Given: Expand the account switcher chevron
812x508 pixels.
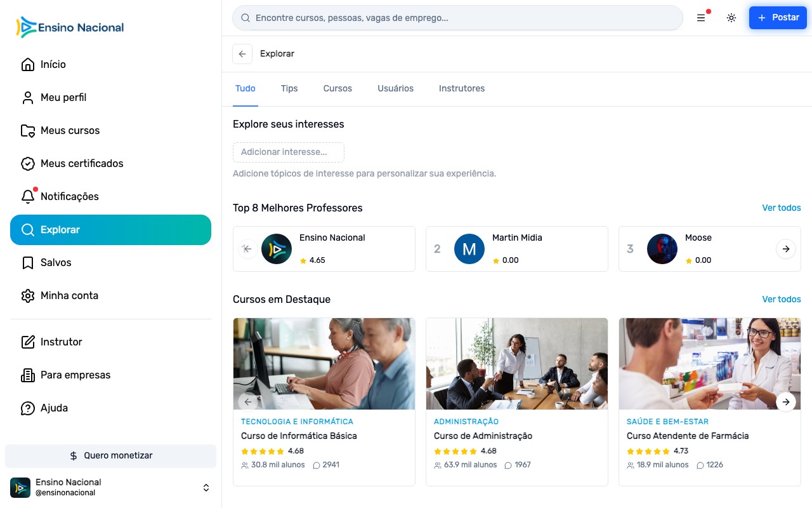Looking at the screenshot, I should pyautogui.click(x=206, y=488).
